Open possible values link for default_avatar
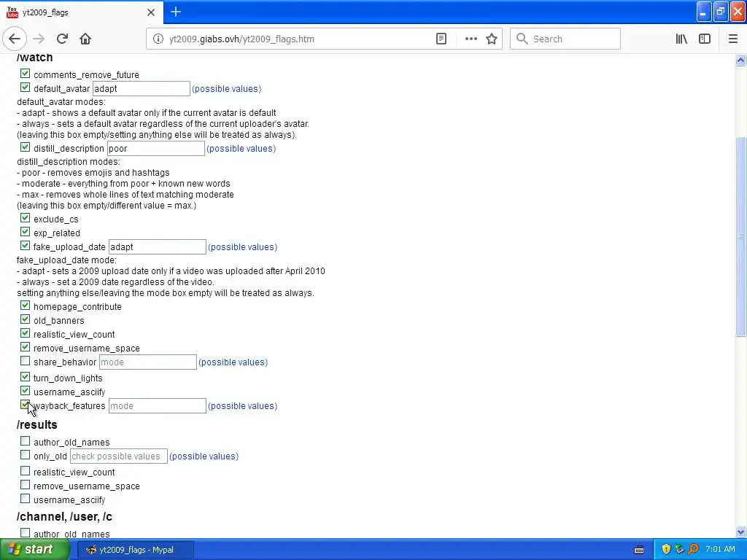The image size is (747, 560). (x=226, y=89)
